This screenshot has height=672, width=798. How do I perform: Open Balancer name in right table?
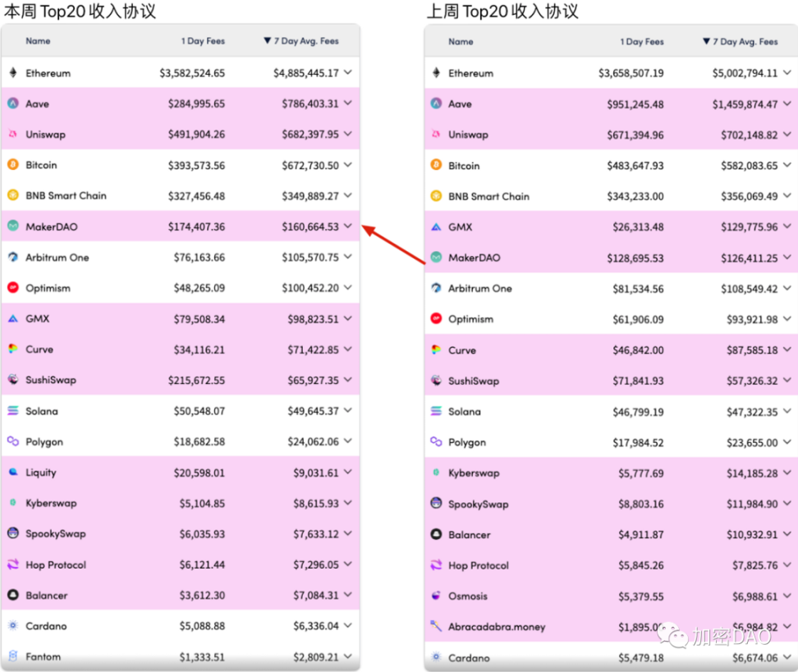470,535
